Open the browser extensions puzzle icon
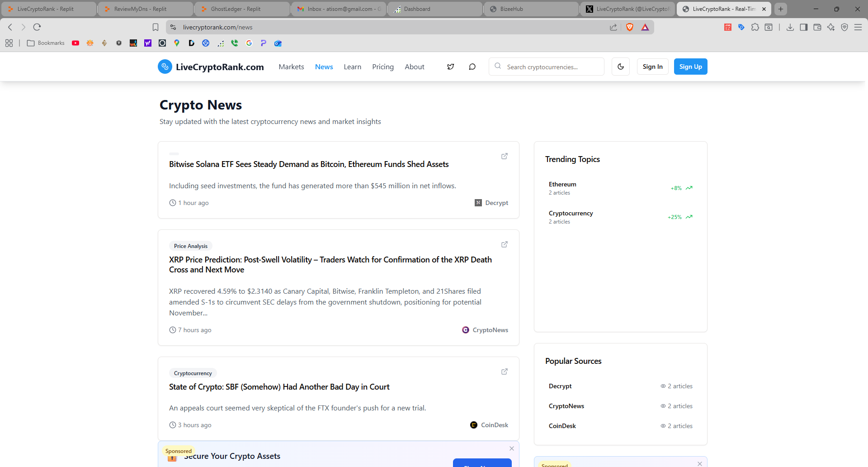This screenshot has height=467, width=868. pyautogui.click(x=755, y=27)
